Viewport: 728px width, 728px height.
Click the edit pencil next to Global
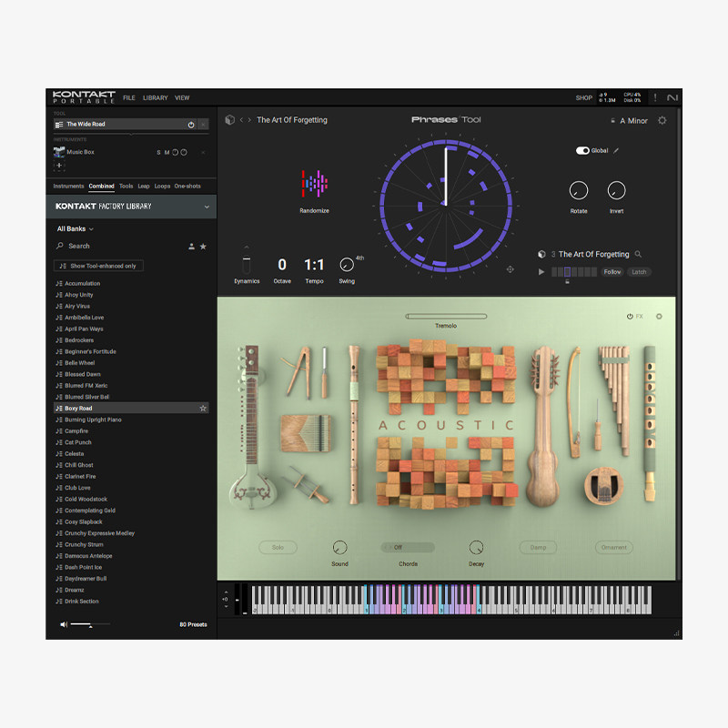[616, 150]
